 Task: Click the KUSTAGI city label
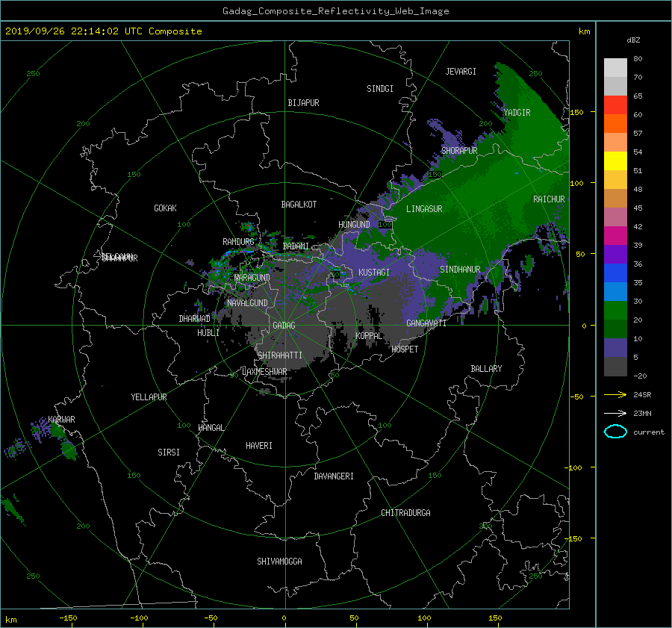pos(374,273)
